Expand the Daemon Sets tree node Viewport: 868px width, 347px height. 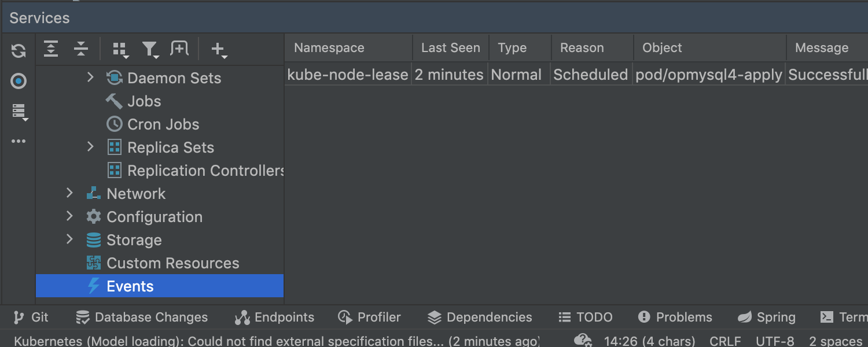(90, 77)
